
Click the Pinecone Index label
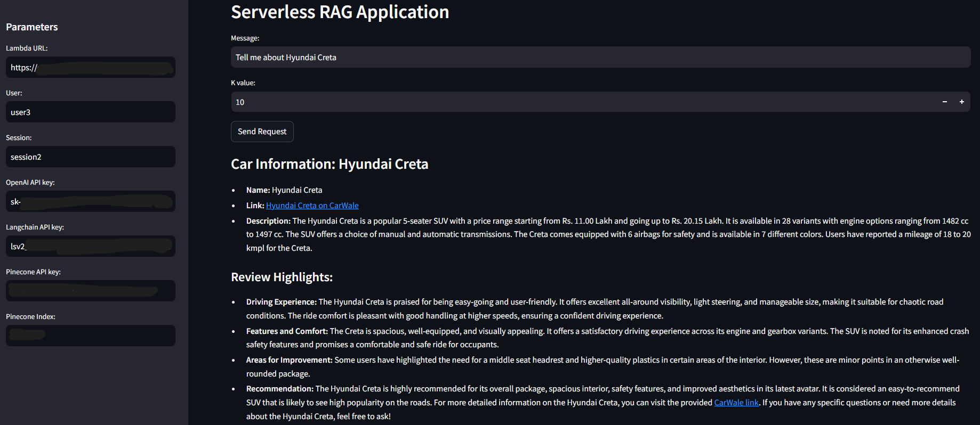[x=30, y=316]
